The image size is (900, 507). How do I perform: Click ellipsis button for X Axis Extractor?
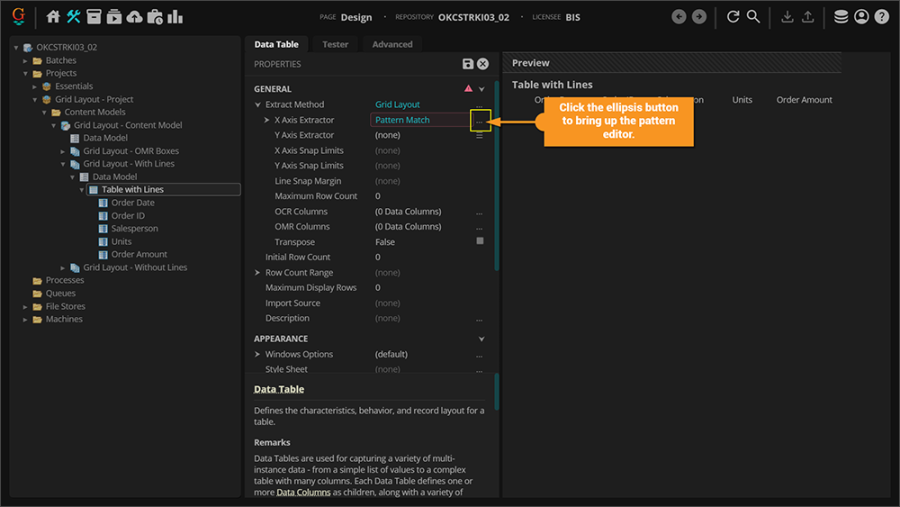480,120
